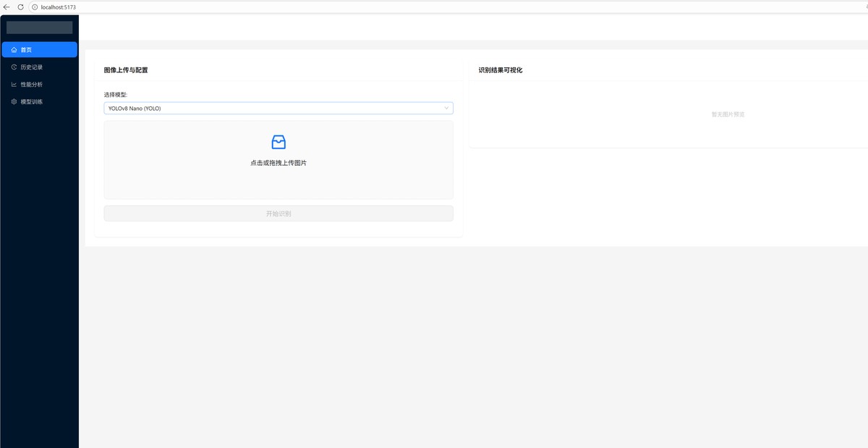868x448 pixels.
Task: Click the logo placeholder atop the sidebar
Action: (x=39, y=28)
